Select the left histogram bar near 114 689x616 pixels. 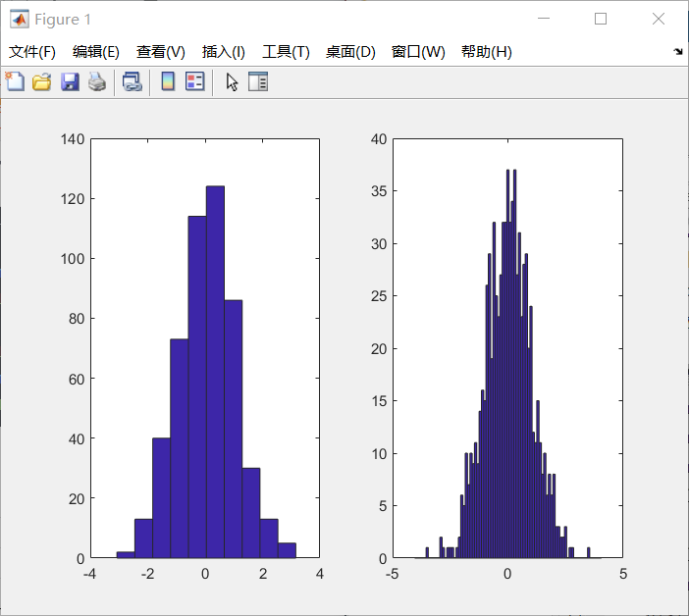197,386
